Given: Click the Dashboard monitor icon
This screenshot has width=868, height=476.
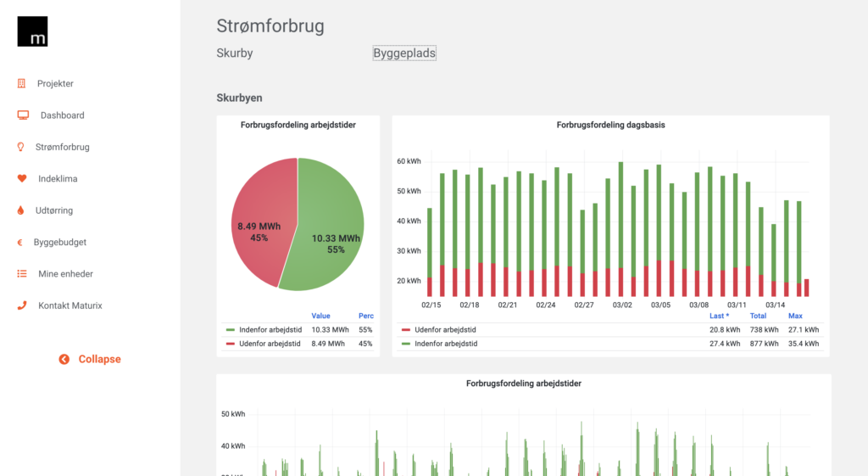Looking at the screenshot, I should 23,115.
